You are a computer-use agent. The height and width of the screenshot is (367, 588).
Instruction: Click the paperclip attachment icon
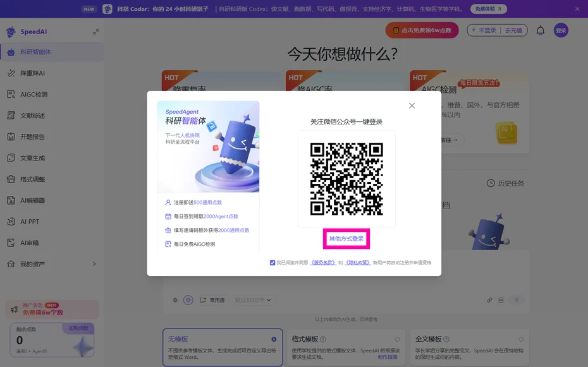coord(489,300)
